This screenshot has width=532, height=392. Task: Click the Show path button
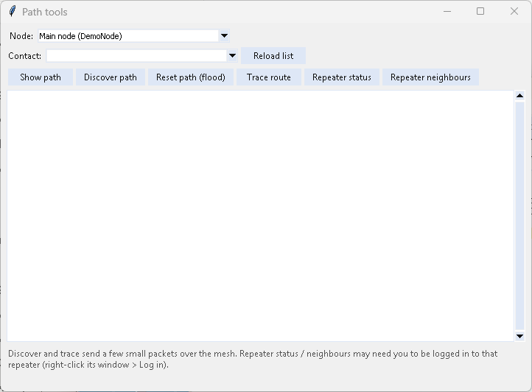coord(41,77)
